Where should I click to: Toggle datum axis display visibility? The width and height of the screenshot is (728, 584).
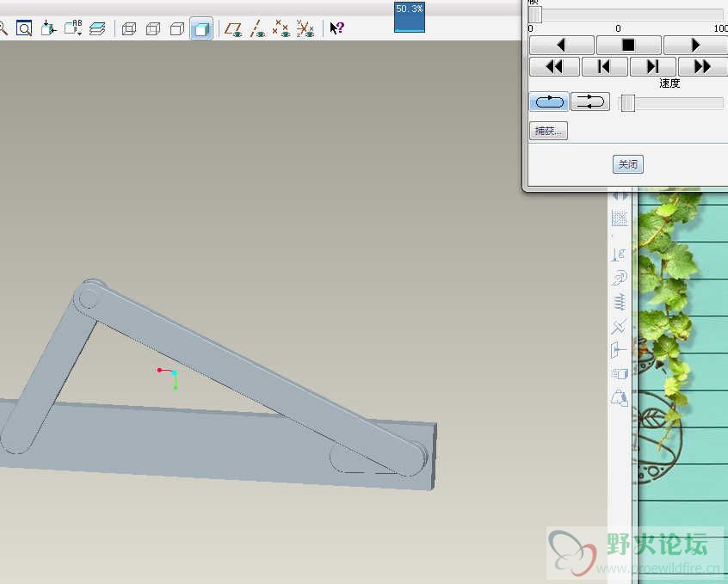(x=256, y=28)
